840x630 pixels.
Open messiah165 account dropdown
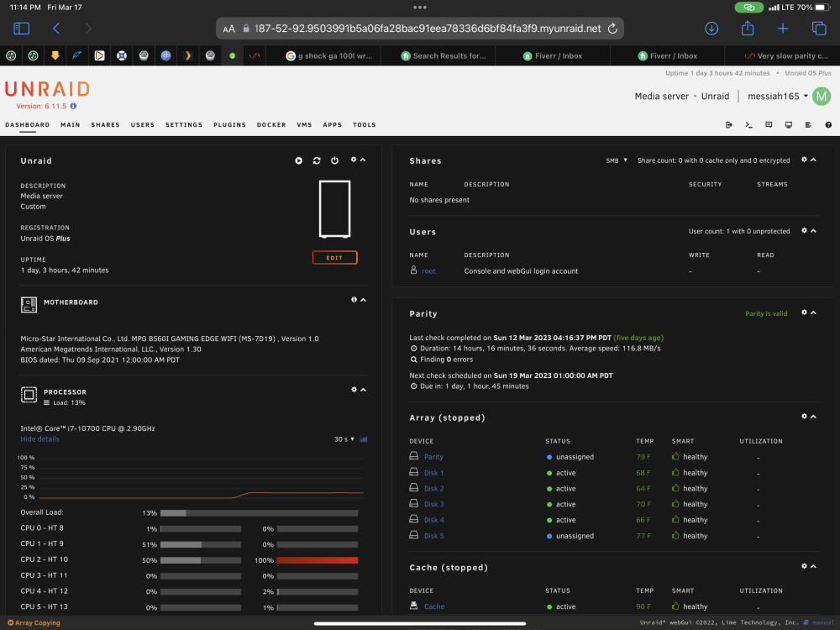click(x=777, y=97)
